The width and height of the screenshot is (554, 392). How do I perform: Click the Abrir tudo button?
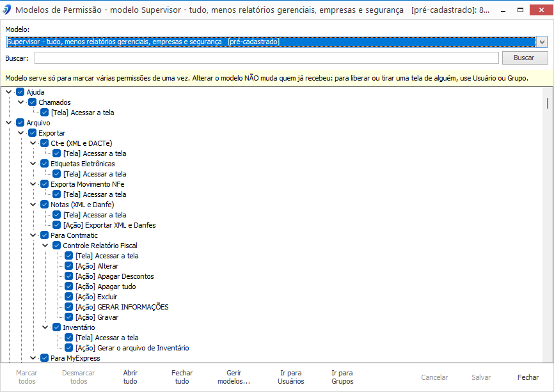(x=131, y=377)
